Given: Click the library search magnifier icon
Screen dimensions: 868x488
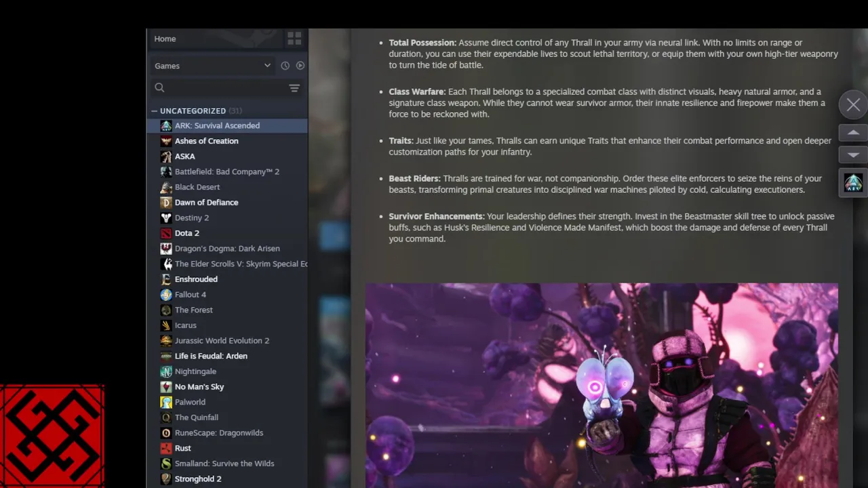Looking at the screenshot, I should (x=159, y=87).
